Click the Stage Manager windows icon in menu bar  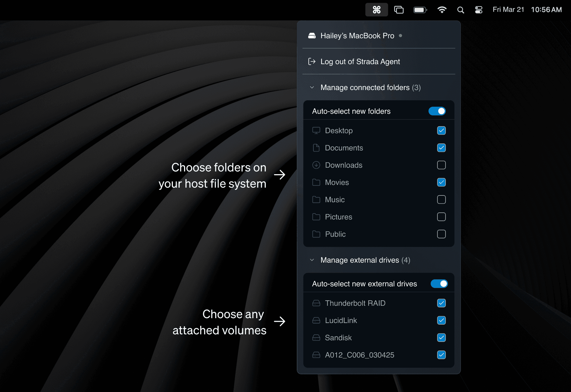(x=399, y=10)
